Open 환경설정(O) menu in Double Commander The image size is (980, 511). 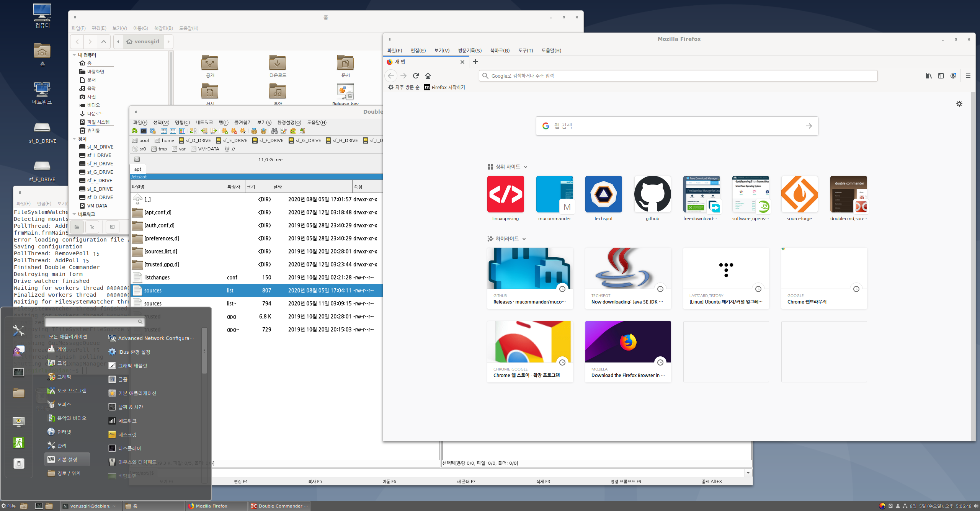coord(289,122)
